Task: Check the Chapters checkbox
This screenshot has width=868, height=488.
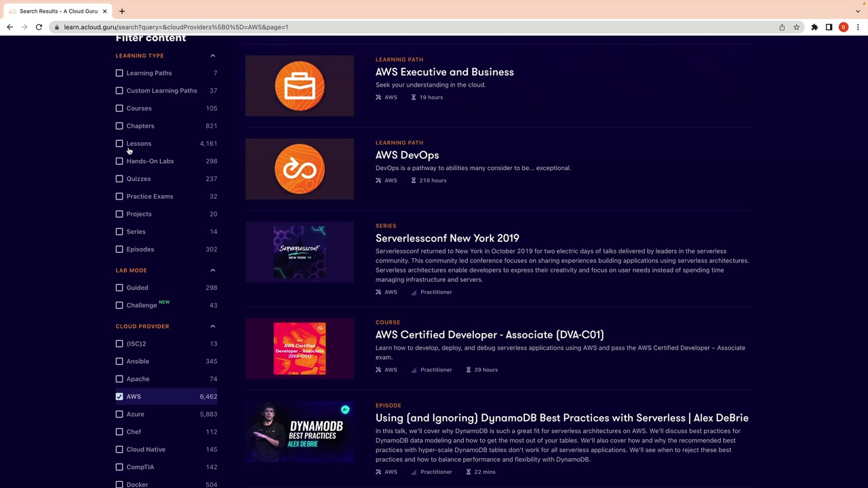Action: coord(119,126)
